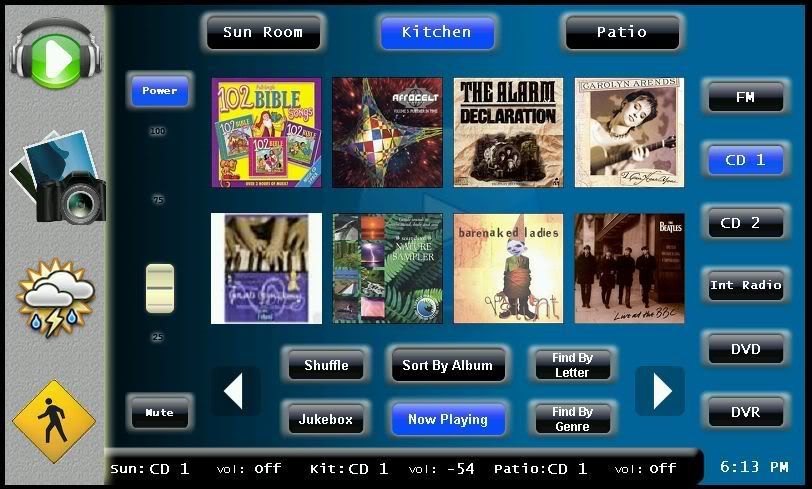This screenshot has width=812, height=489.
Task: Toggle Shuffle playback
Action: [x=326, y=366]
